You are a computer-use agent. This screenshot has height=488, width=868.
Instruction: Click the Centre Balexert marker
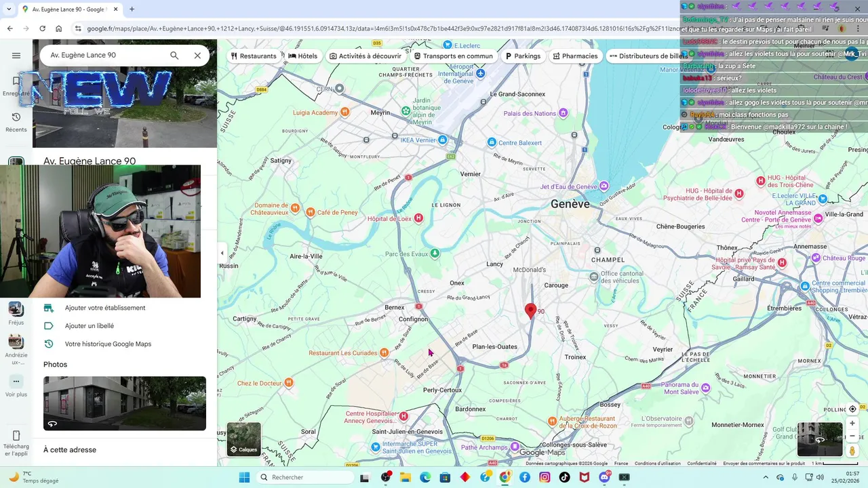pyautogui.click(x=492, y=142)
